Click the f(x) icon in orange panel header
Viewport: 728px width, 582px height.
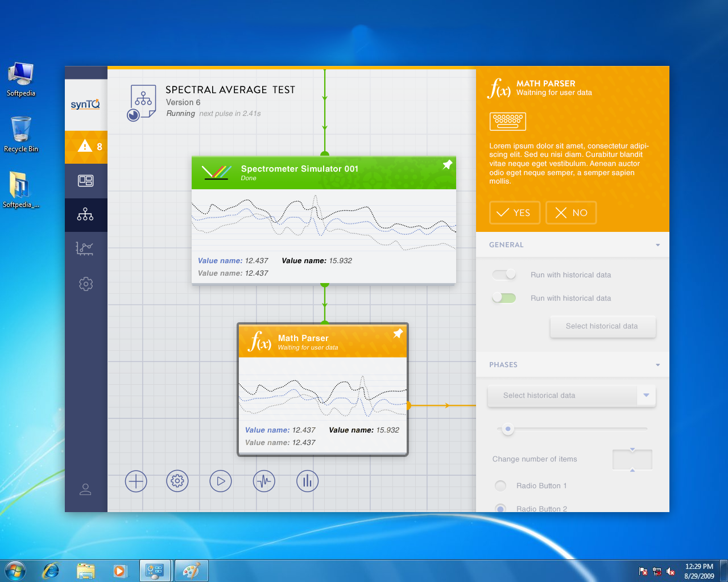(499, 88)
